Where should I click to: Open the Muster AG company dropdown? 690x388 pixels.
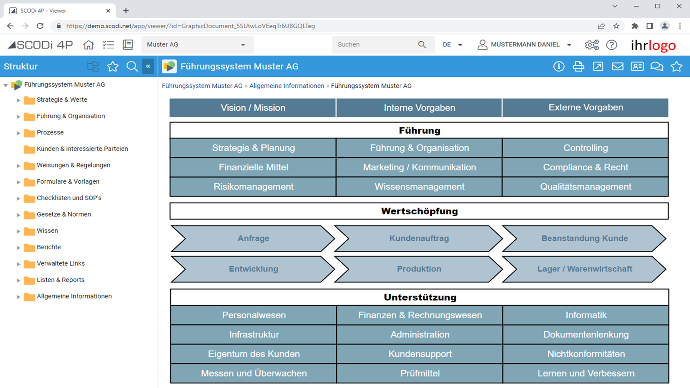pyautogui.click(x=197, y=44)
